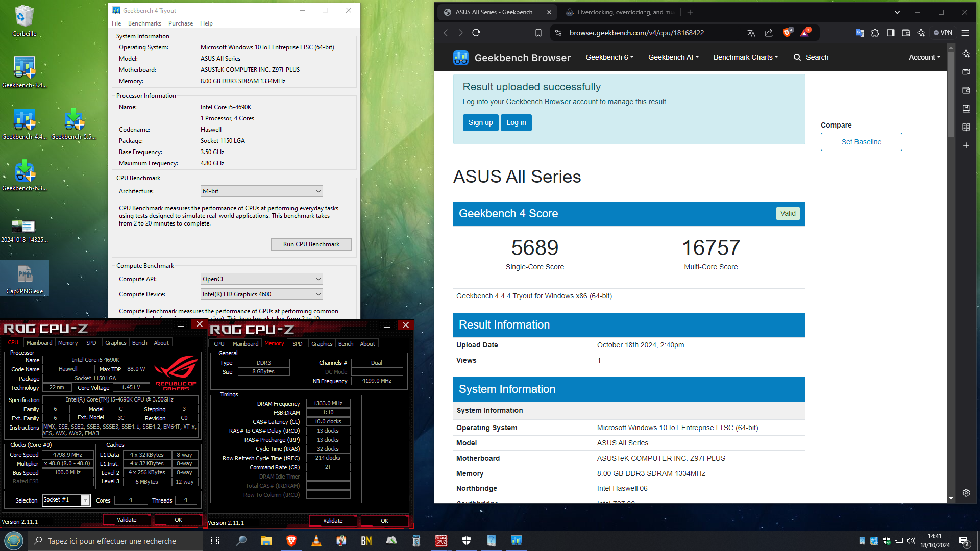Viewport: 980px width, 551px height.
Task: Click OK in the right CPU-Z window
Action: (384, 521)
